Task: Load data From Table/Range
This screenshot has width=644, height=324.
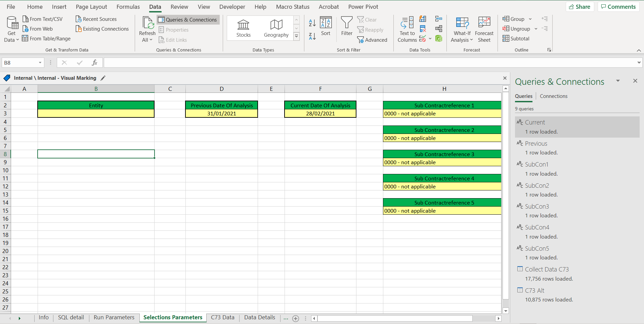Action: 46,39
